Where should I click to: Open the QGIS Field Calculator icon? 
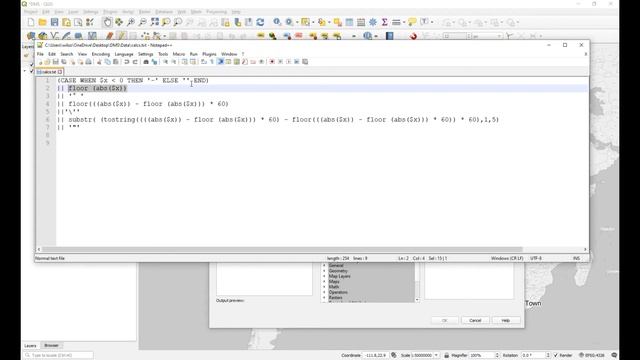(361, 22)
